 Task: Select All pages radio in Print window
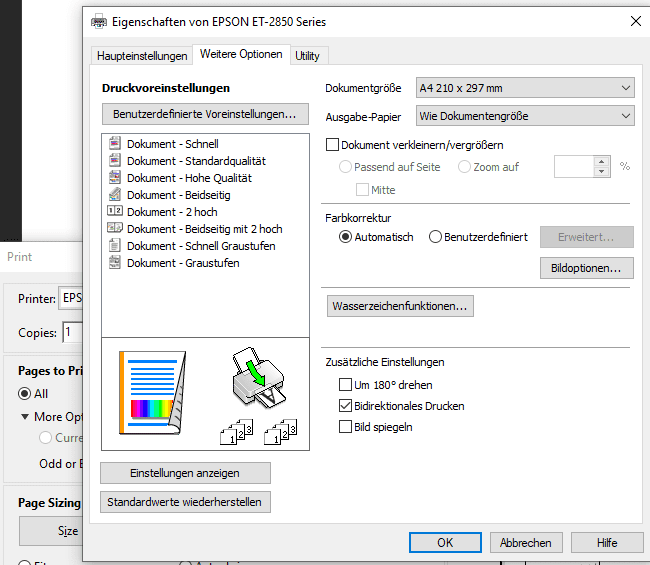click(24, 393)
